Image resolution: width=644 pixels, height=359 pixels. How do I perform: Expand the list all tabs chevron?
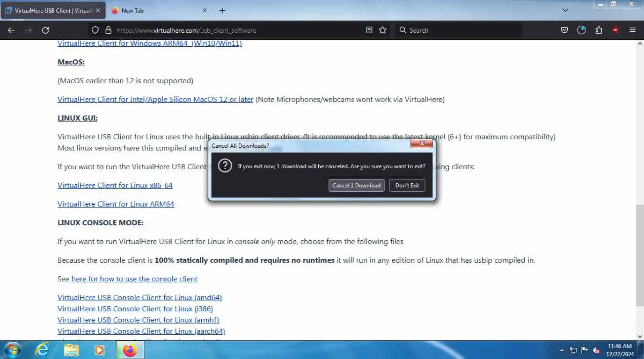[565, 10]
